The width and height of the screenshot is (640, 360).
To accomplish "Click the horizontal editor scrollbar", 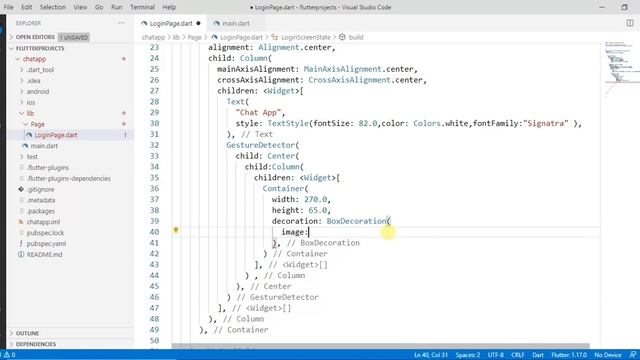I will click(x=380, y=346).
